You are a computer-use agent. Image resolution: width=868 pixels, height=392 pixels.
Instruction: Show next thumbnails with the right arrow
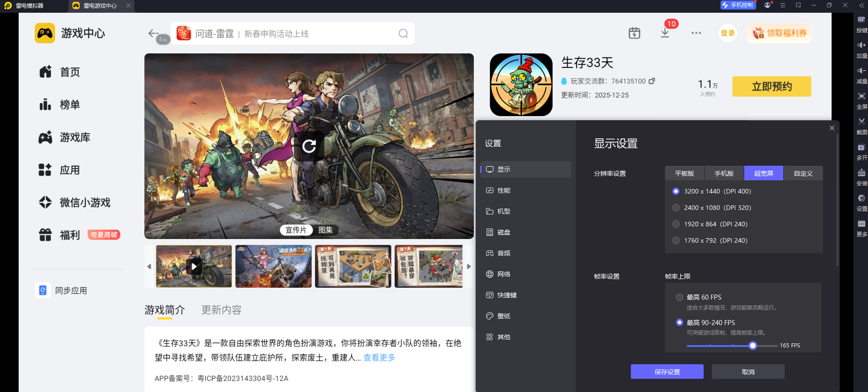(469, 266)
